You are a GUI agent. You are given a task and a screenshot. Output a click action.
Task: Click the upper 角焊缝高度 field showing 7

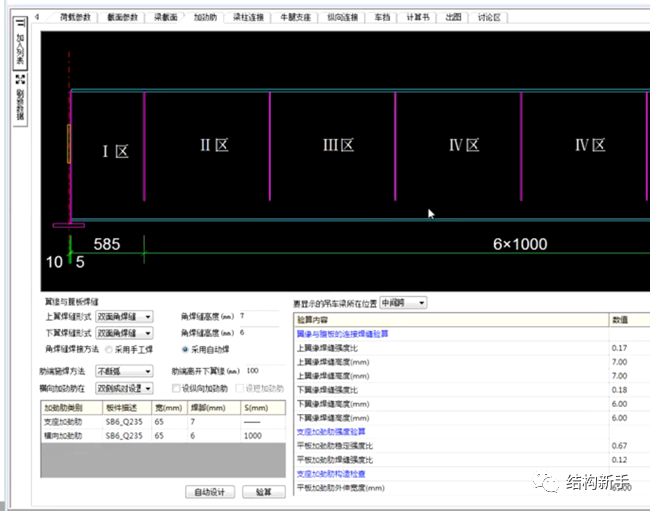pyautogui.click(x=261, y=316)
